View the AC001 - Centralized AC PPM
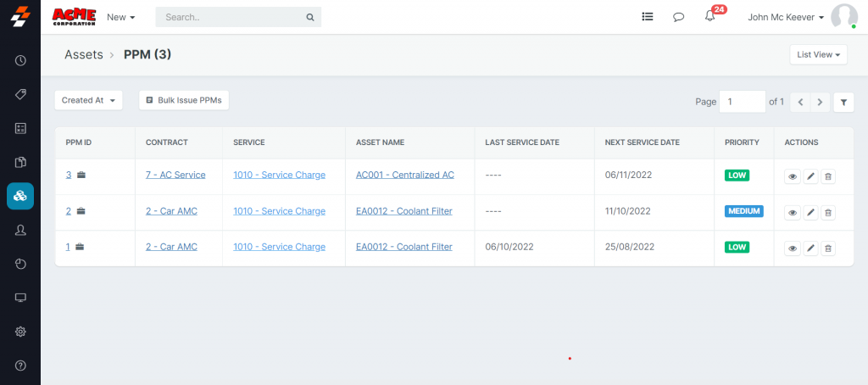868x385 pixels. point(793,176)
